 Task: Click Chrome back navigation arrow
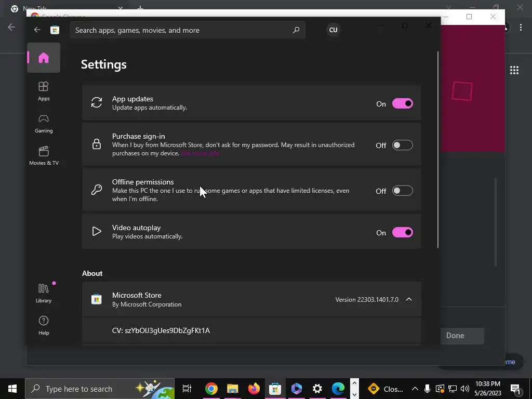[11, 27]
